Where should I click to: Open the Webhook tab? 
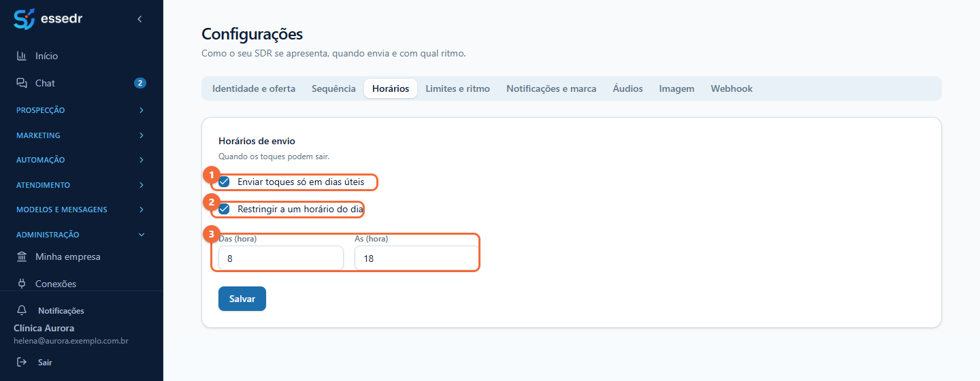pos(732,88)
